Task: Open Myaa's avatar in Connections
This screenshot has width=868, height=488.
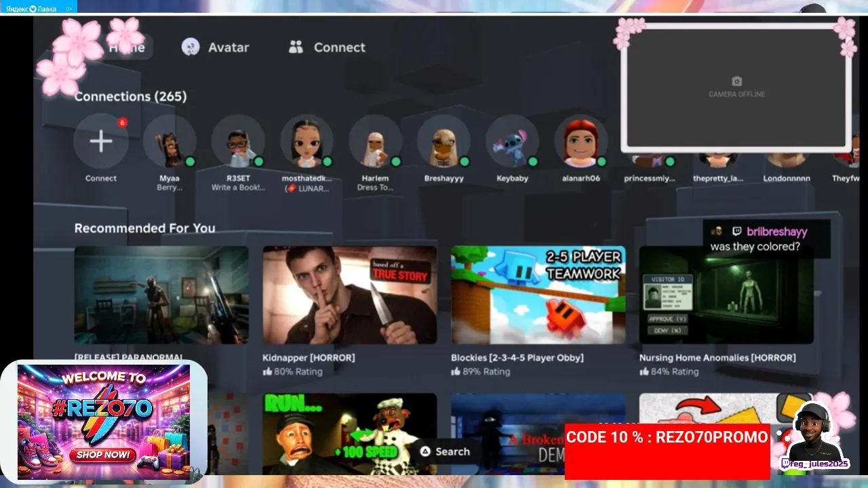Action: 170,141
